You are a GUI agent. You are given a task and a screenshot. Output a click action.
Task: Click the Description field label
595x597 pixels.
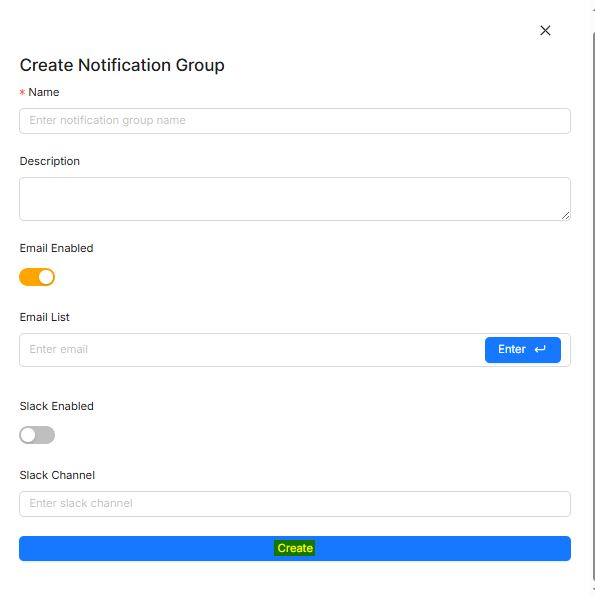pyautogui.click(x=49, y=161)
